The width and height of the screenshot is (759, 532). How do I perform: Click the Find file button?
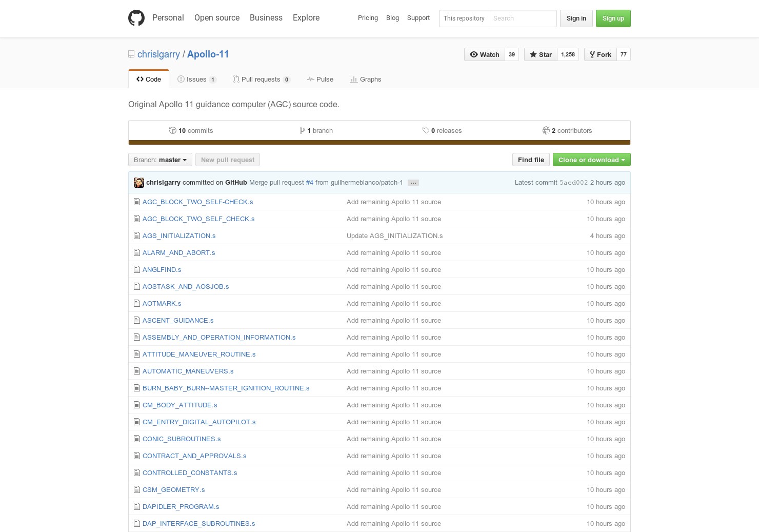click(531, 160)
